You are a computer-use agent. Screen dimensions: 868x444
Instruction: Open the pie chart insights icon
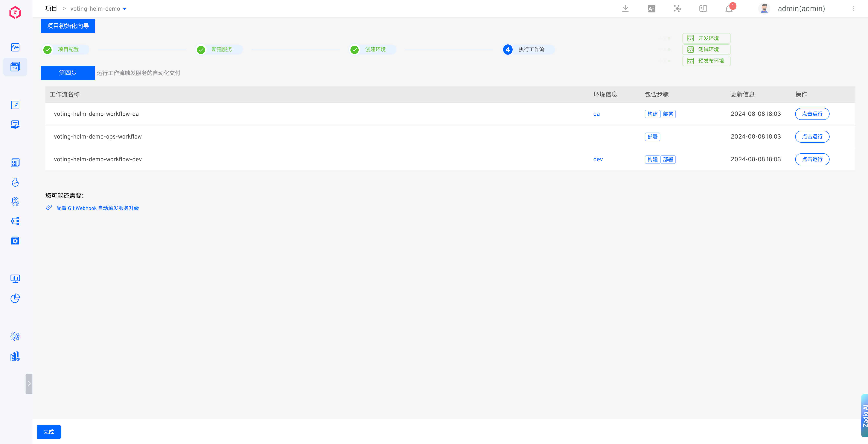15,298
